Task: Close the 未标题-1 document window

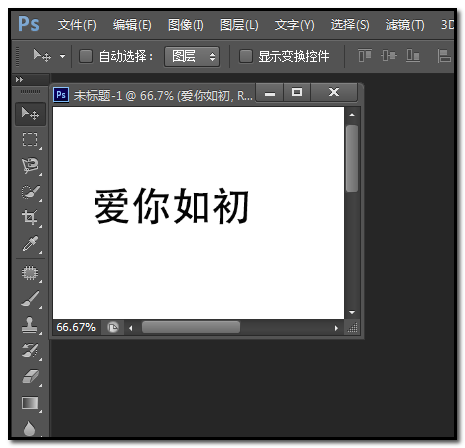Action: click(x=334, y=93)
